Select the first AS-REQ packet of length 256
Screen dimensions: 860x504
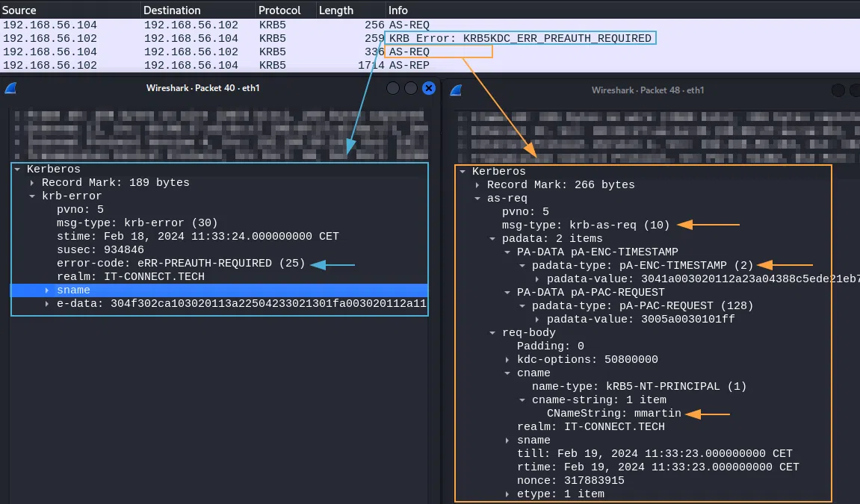click(430, 25)
